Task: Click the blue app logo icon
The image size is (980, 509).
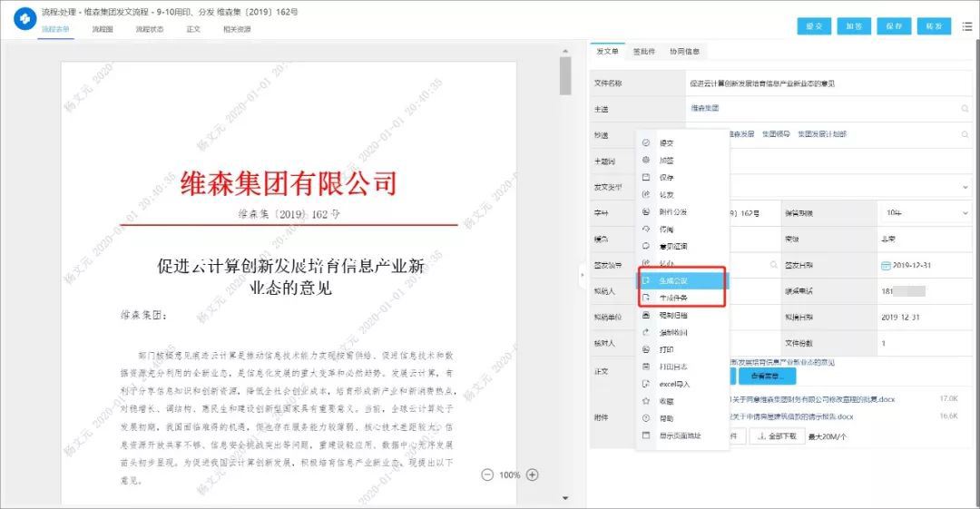Action: (25, 19)
